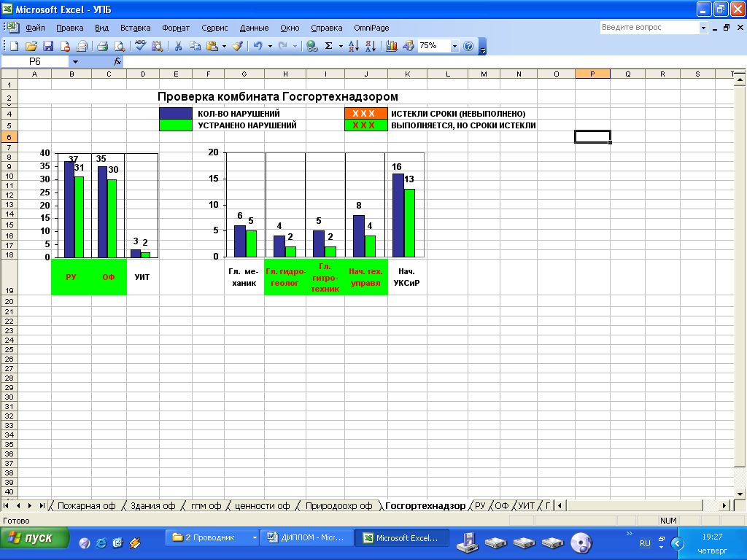Run the spelling check tool
This screenshot has height=560, width=747.
coord(141,46)
